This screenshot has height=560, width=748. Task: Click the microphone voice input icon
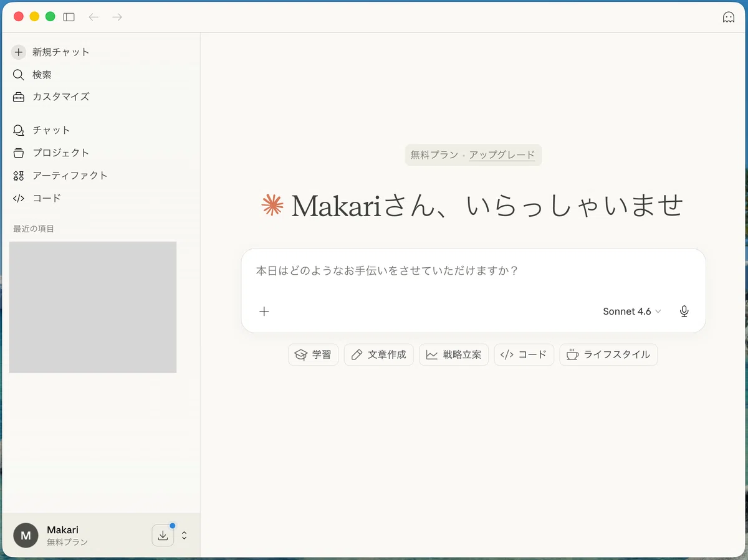click(x=684, y=311)
